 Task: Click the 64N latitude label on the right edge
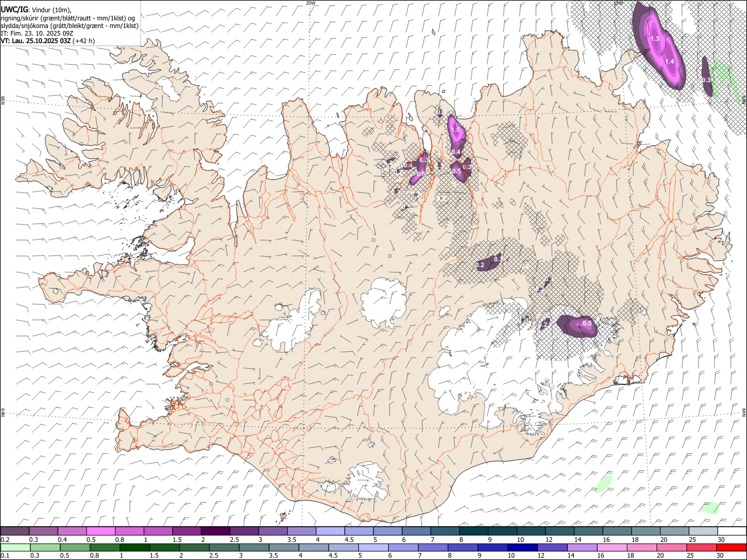click(744, 411)
